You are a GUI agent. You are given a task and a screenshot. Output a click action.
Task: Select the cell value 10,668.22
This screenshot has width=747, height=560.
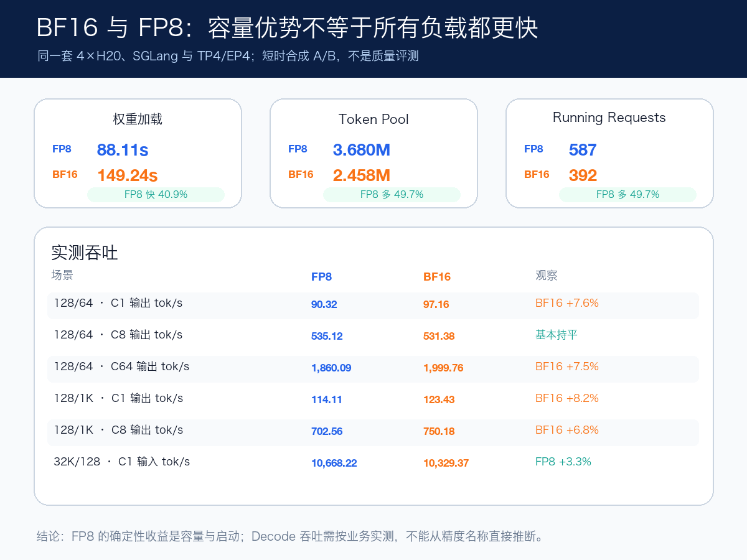tap(334, 463)
